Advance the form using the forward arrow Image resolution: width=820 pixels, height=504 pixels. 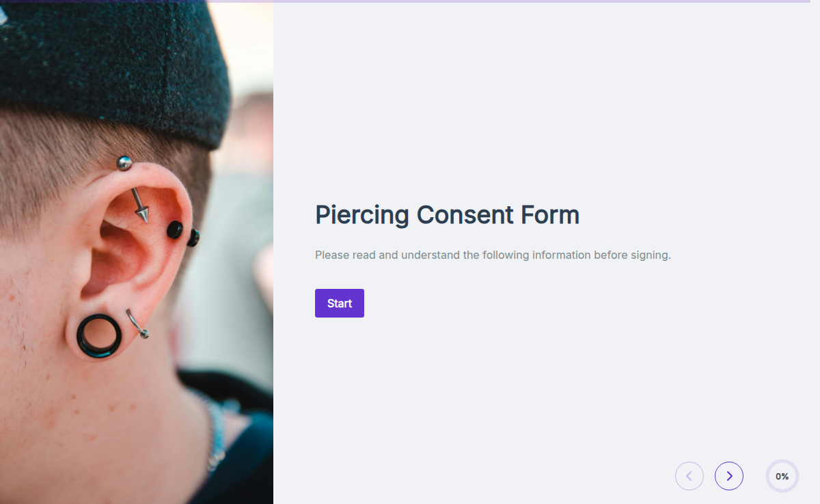(729, 476)
